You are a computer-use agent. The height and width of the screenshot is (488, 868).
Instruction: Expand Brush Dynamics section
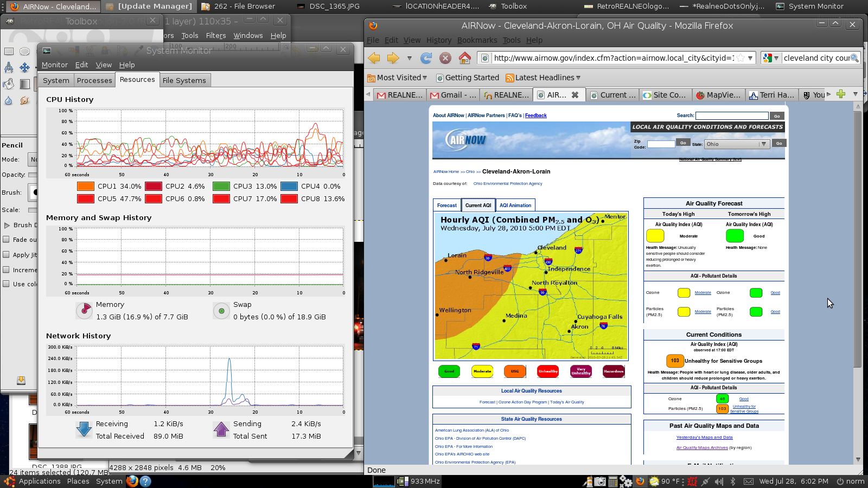pyautogui.click(x=7, y=225)
